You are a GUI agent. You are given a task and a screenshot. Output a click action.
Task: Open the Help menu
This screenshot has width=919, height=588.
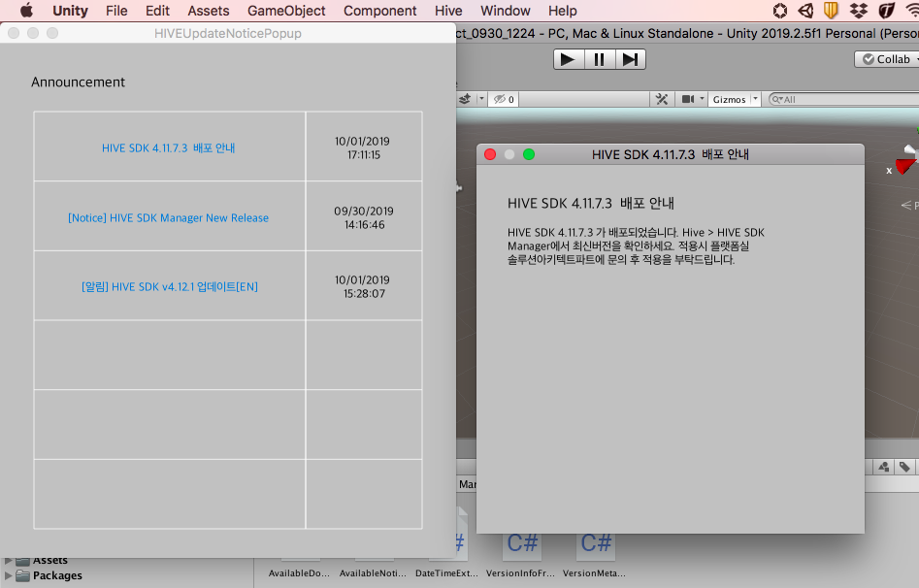click(563, 11)
